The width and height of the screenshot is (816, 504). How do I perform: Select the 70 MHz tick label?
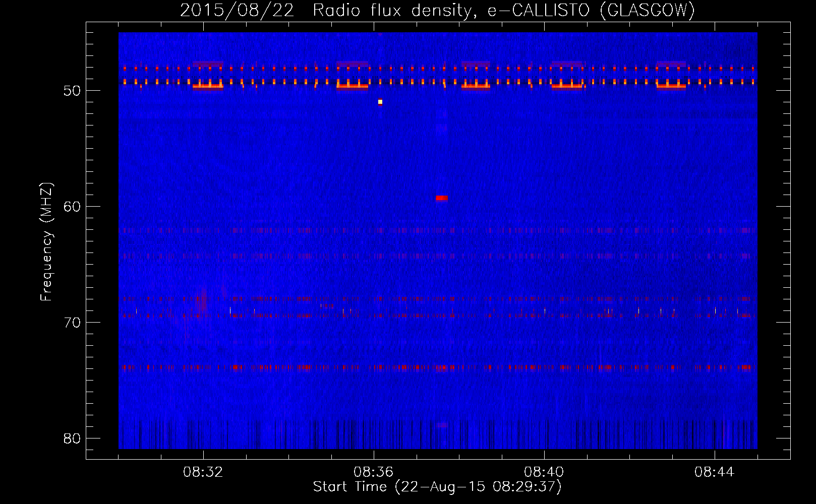click(x=72, y=323)
